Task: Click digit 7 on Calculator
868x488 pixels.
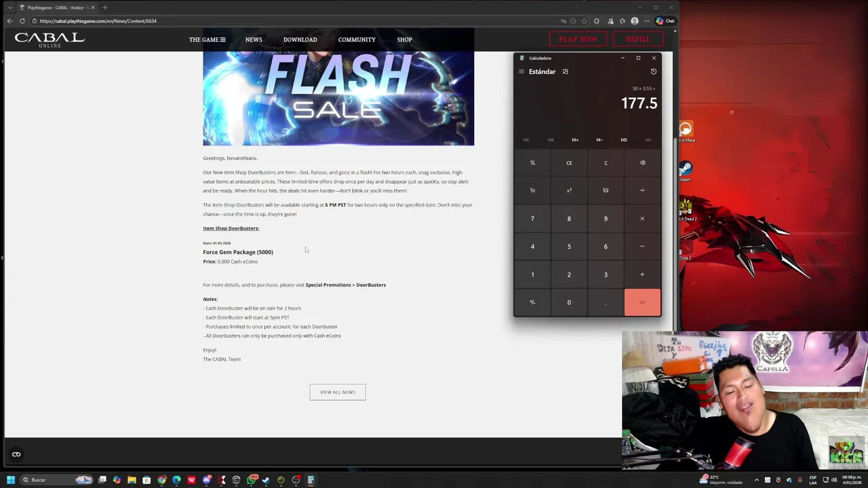Action: [532, 218]
